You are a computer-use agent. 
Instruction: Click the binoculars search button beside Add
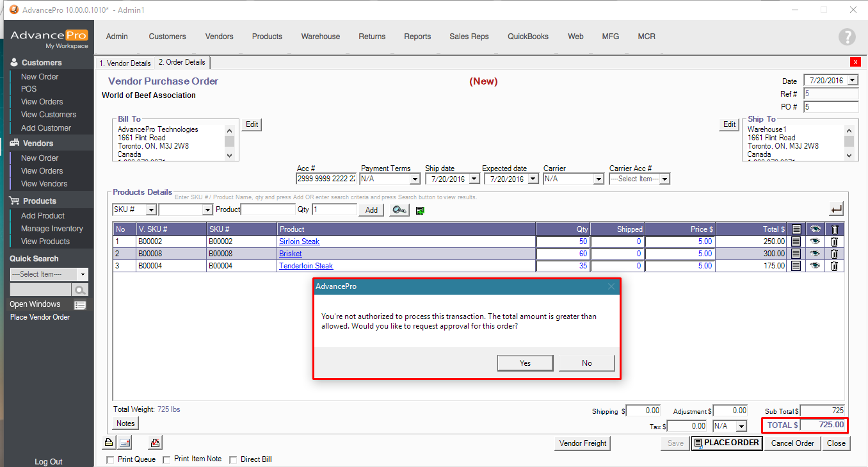[x=399, y=210]
